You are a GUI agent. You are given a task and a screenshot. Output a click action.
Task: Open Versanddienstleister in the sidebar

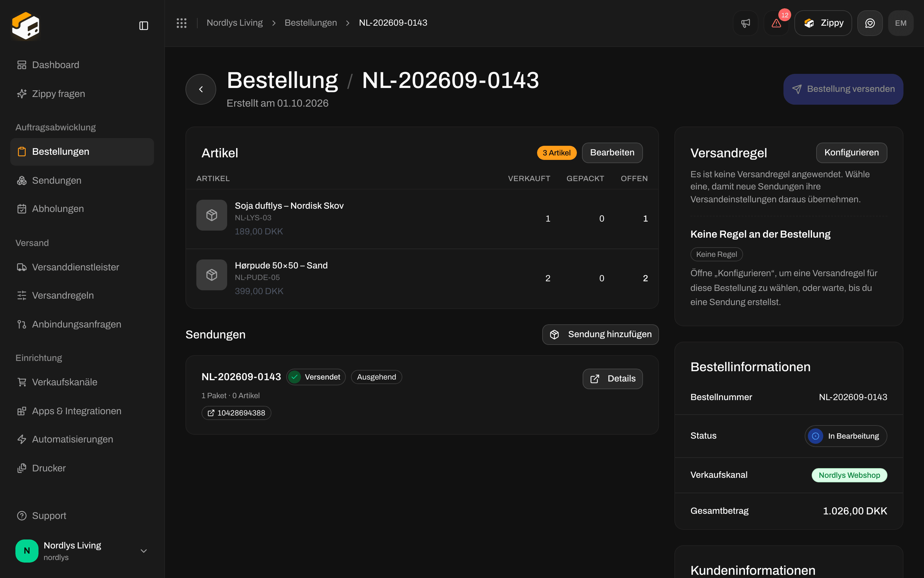82,267
